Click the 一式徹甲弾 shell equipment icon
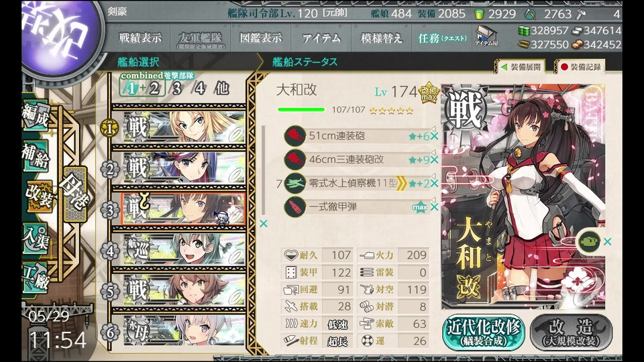This screenshot has width=644, height=362. point(295,207)
